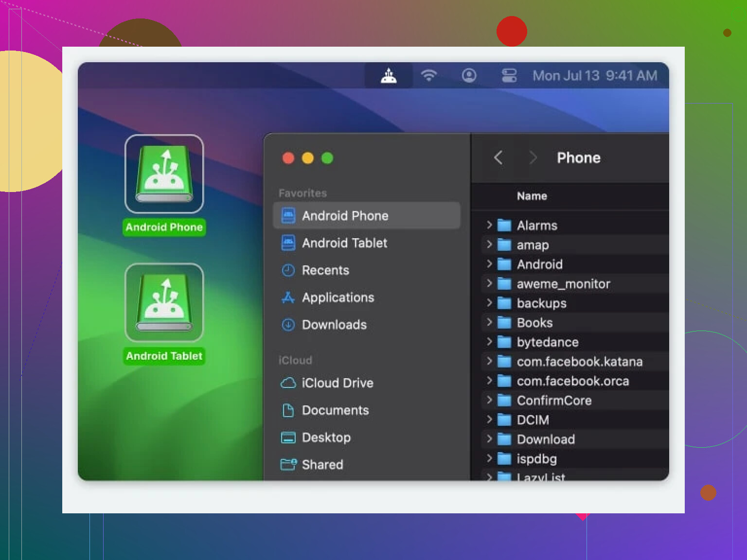Select the Android folder name

(539, 264)
